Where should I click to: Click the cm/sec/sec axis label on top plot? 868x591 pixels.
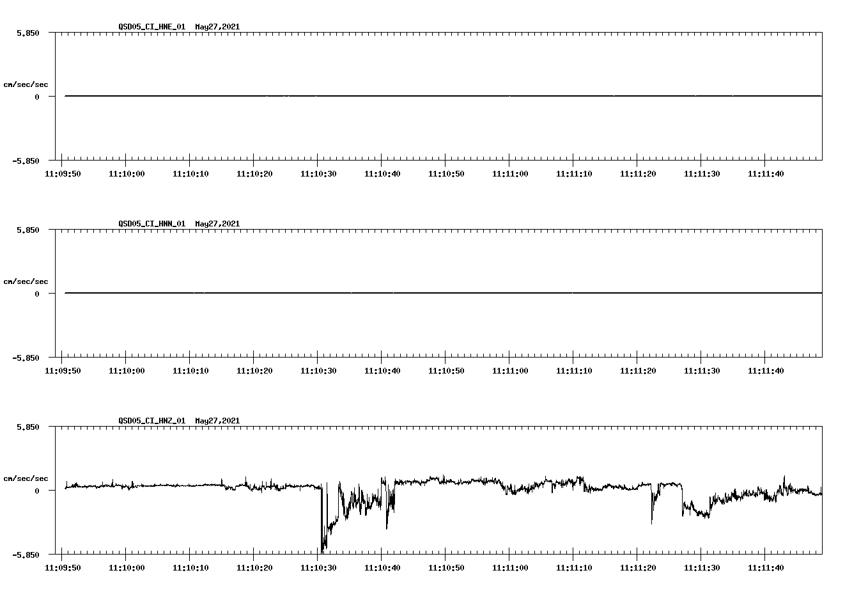point(27,83)
